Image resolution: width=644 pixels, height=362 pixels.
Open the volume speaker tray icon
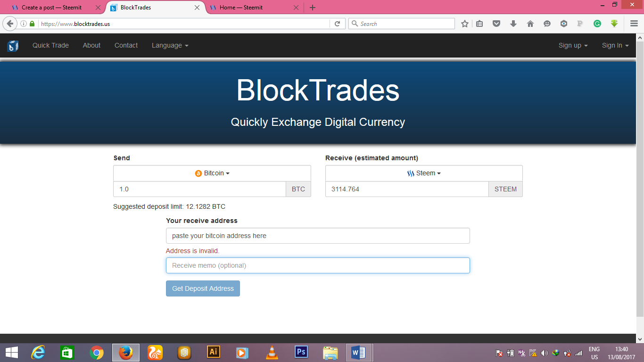[x=545, y=353]
